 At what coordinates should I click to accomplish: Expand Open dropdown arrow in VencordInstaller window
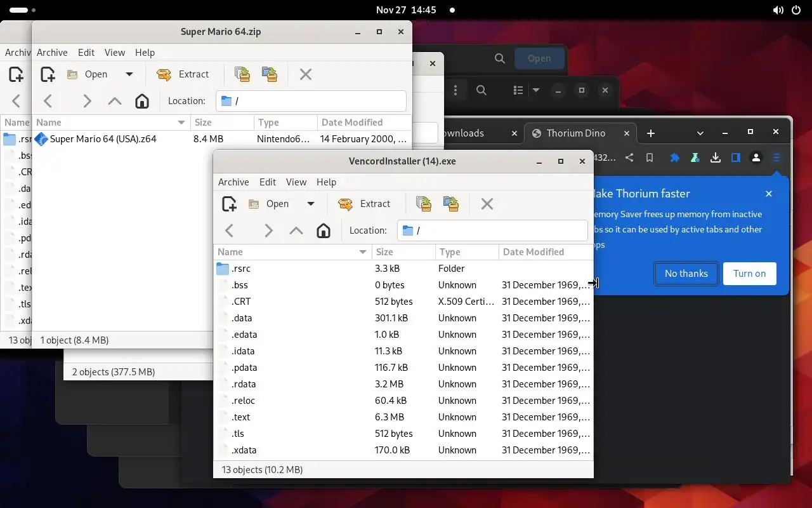pyautogui.click(x=310, y=204)
